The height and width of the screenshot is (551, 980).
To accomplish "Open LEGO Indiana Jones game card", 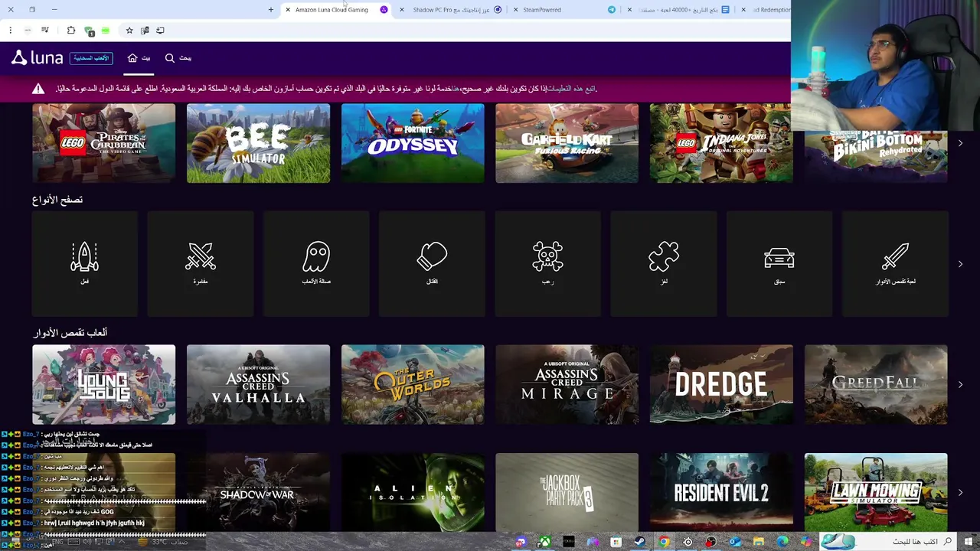I will (x=721, y=143).
